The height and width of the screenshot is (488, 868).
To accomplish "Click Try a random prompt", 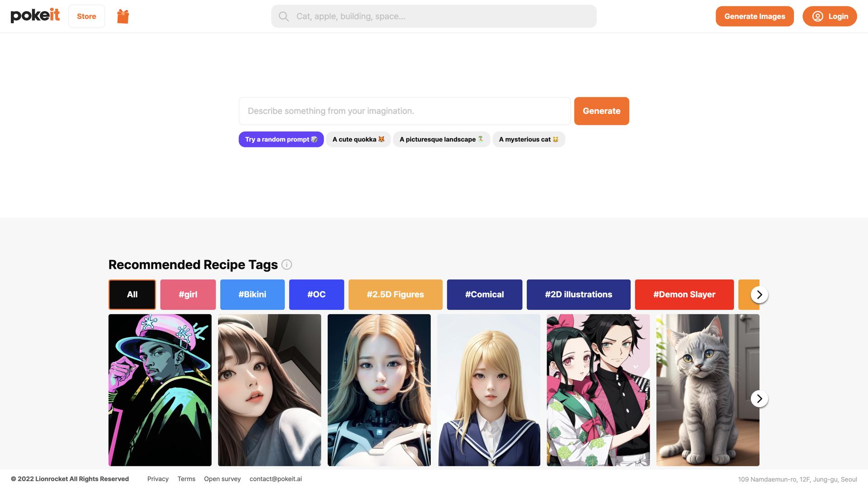I will [281, 139].
